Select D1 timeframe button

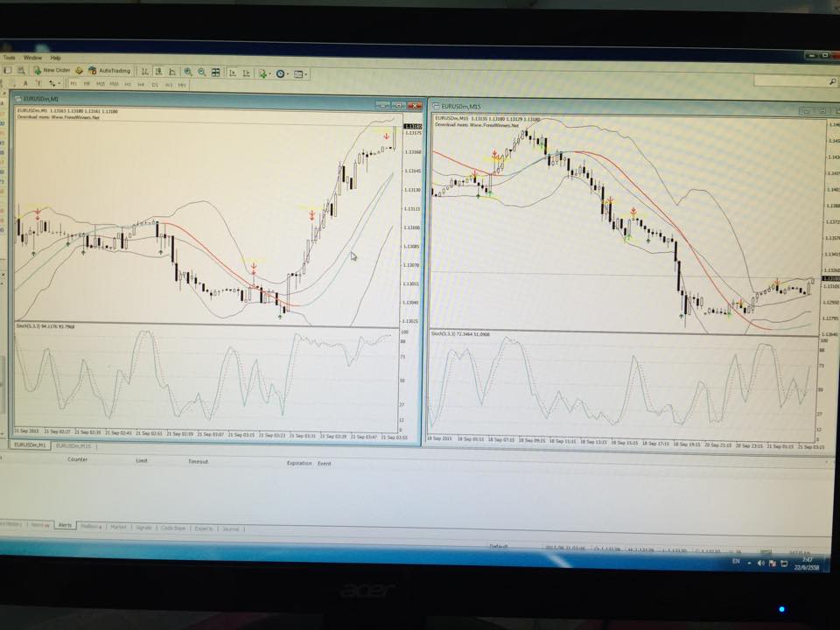155,85
